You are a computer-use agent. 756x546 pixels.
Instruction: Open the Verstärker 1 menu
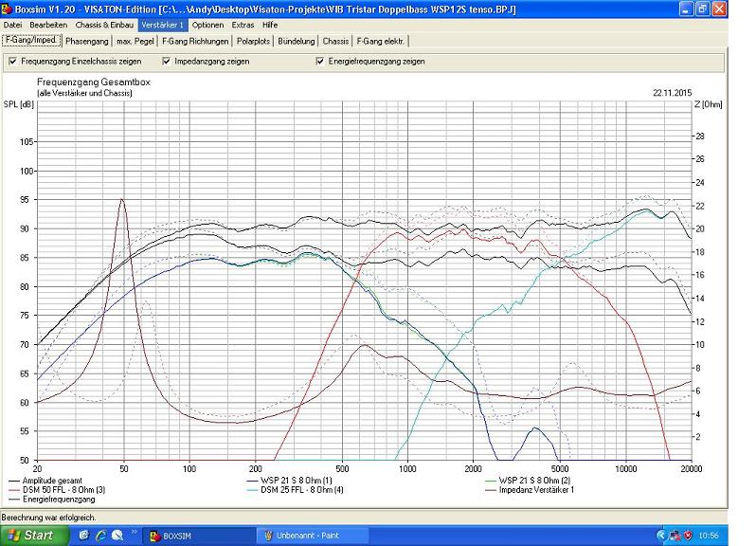pyautogui.click(x=162, y=25)
